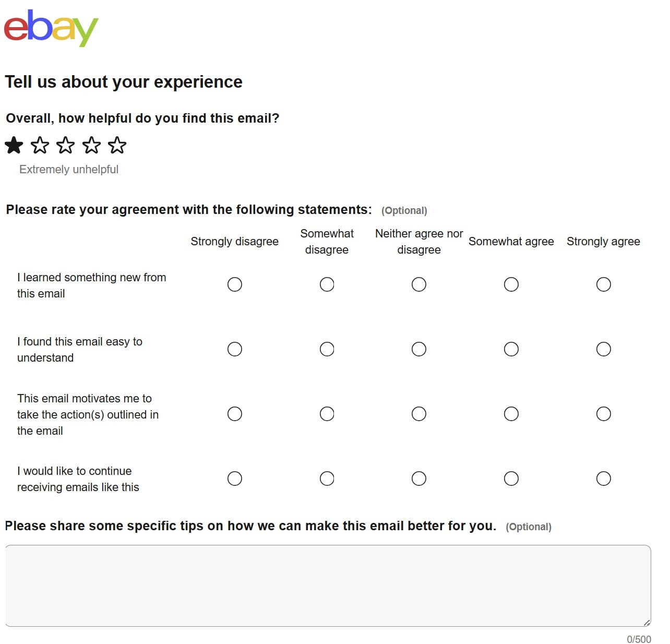Viewport: 670px width, 644px height.
Task: Choose Somewhat disagree for easy to understand
Action: coord(327,349)
